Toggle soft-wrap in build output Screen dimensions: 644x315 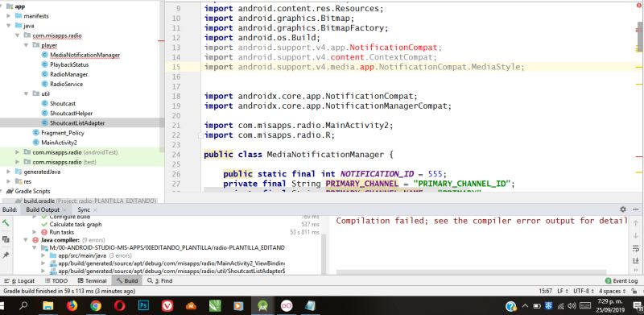tap(636, 248)
